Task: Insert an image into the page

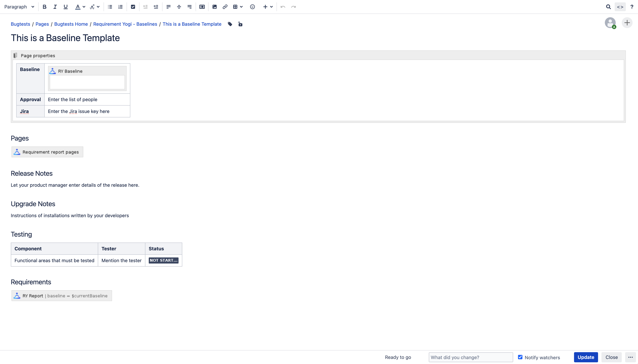Action: pyautogui.click(x=214, y=7)
